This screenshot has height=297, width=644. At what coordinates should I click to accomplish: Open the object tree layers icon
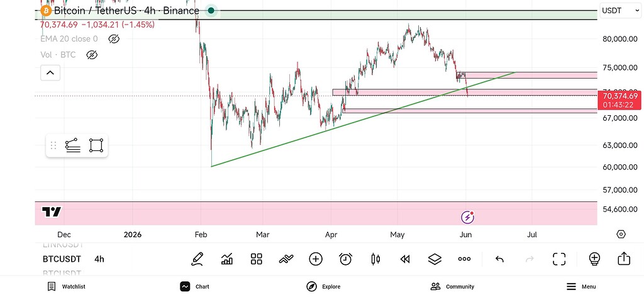435,259
